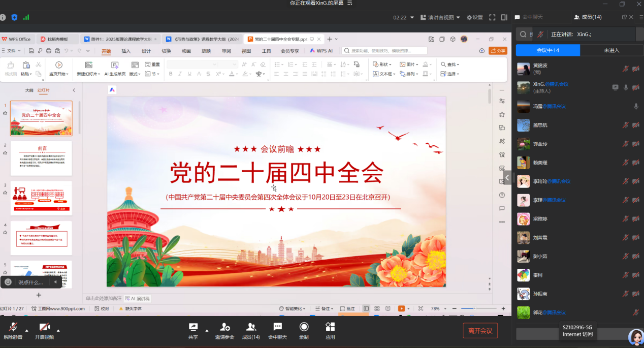
Task: Open 邀请参会 invite participants
Action: pos(224,331)
